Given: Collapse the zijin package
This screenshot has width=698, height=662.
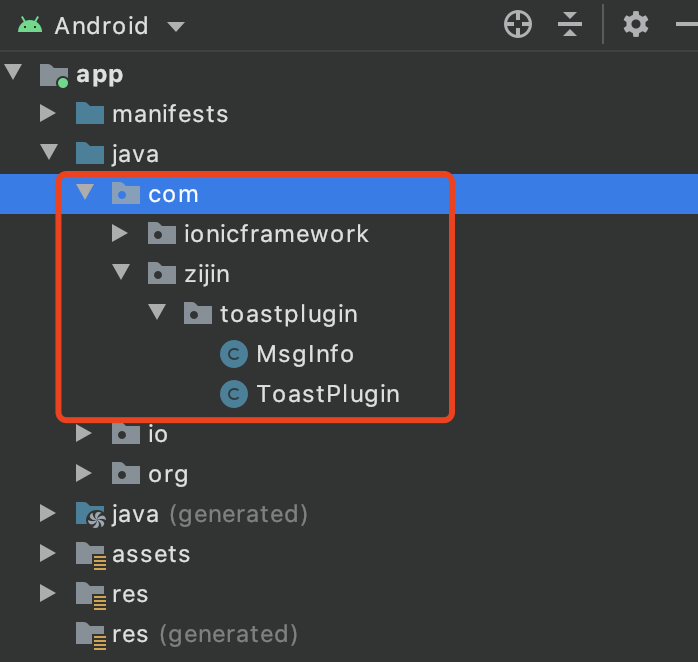Looking at the screenshot, I should pos(120,273).
